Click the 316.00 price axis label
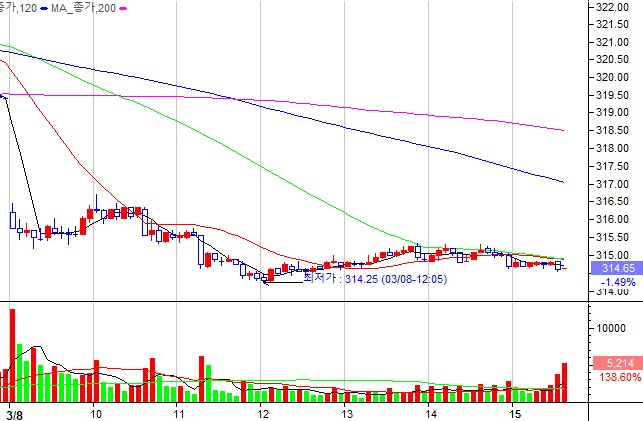 point(612,219)
